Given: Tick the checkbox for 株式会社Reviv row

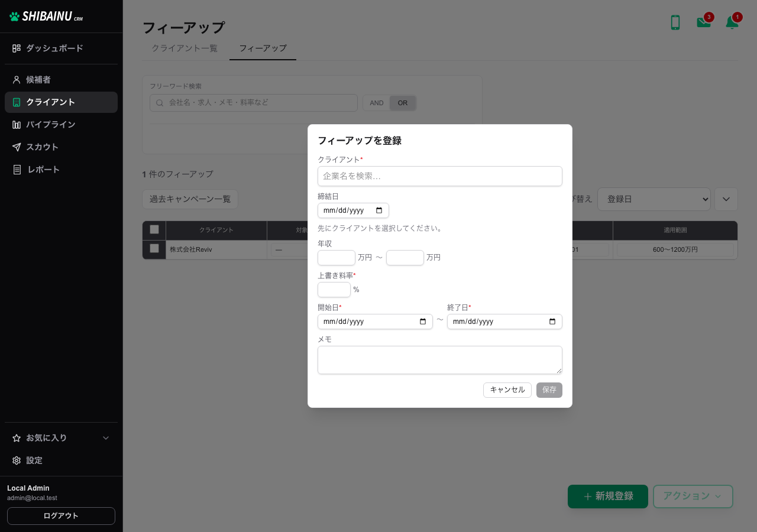Looking at the screenshot, I should [x=154, y=248].
